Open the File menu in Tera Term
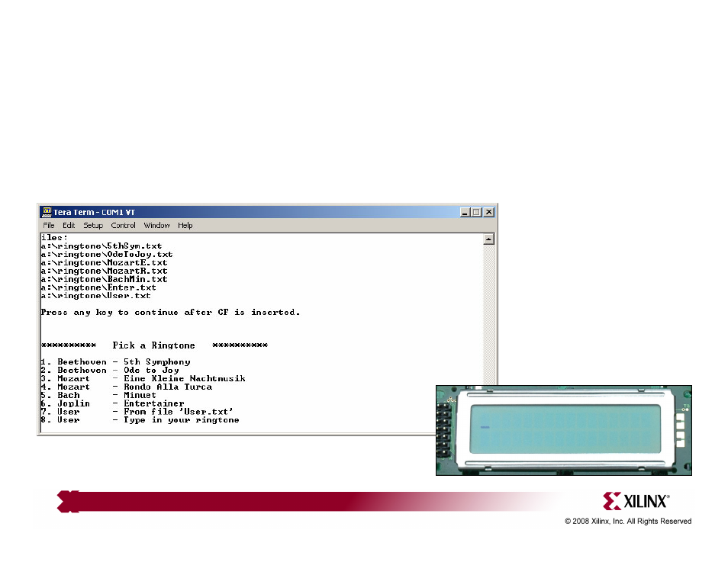Screen dimensions: 728x562 tap(49, 226)
